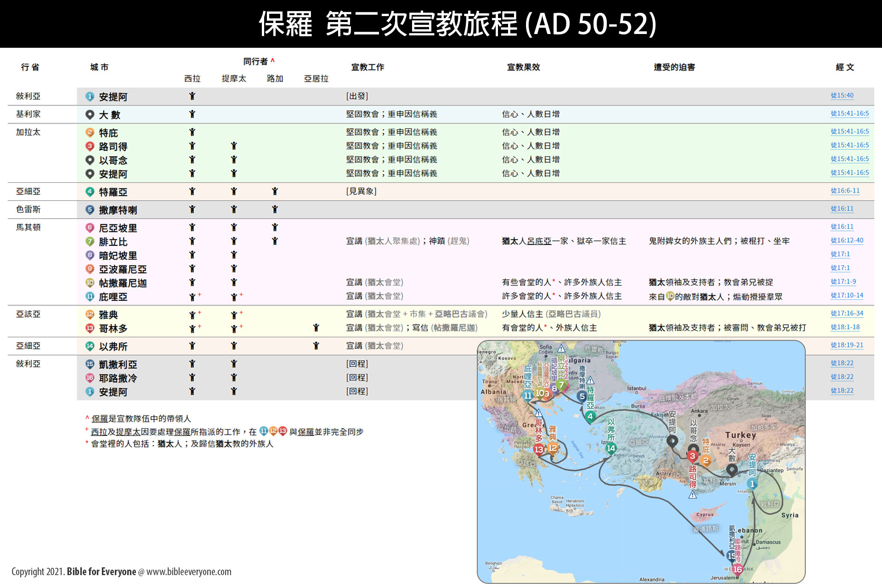Click the orange number 12 marker beside 雅典

(x=90, y=314)
